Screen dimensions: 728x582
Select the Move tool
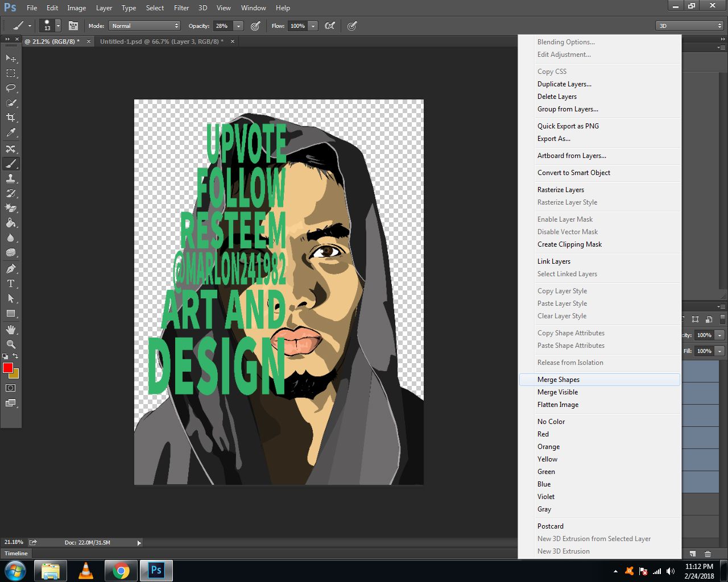click(11, 59)
